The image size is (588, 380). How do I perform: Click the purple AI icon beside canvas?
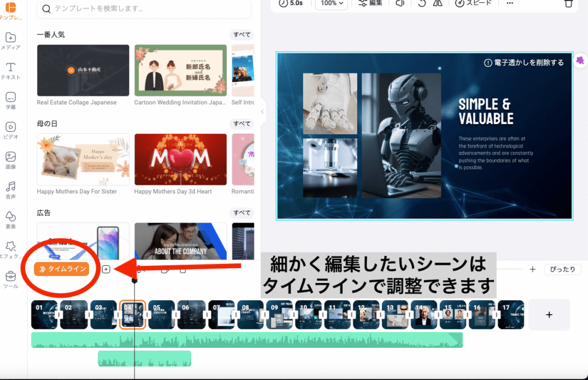pyautogui.click(x=580, y=60)
